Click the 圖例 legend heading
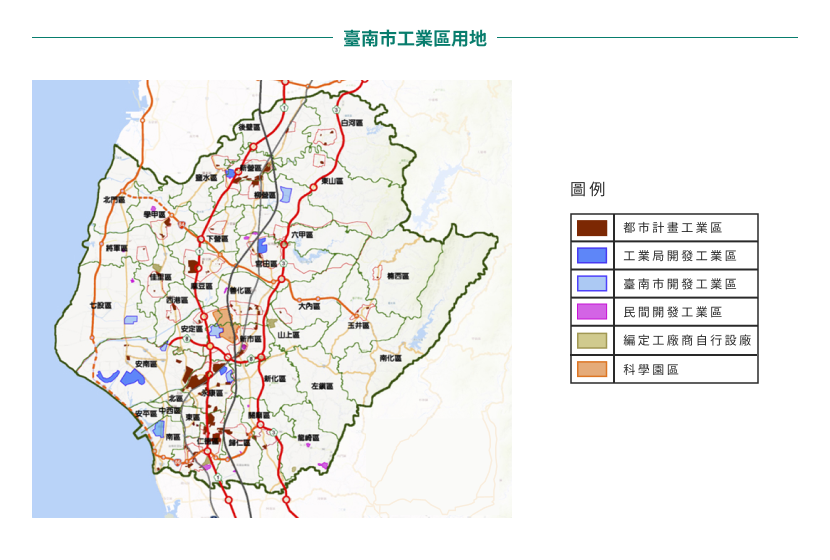 (587, 189)
